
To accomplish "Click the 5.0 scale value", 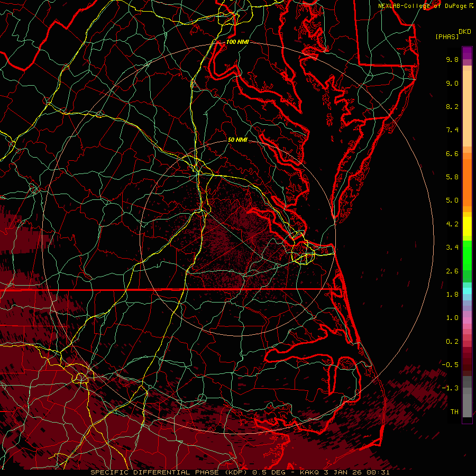I will [452, 200].
